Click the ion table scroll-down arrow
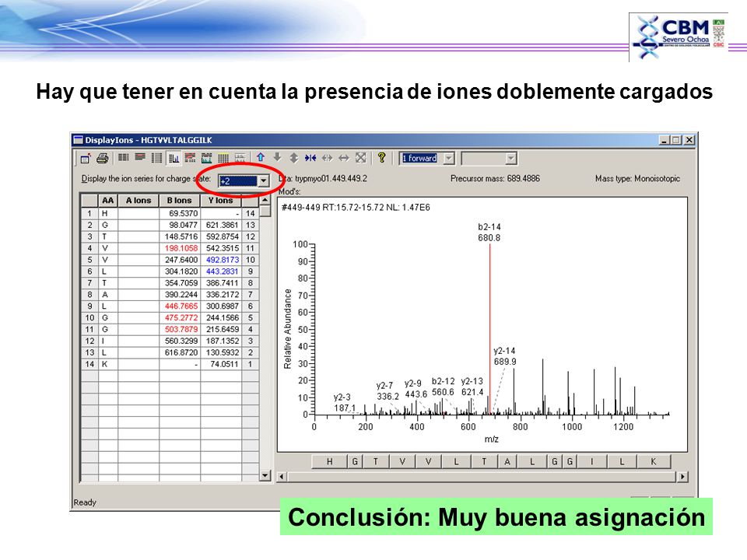Viewport: 747px width, 560px height. pos(265,475)
